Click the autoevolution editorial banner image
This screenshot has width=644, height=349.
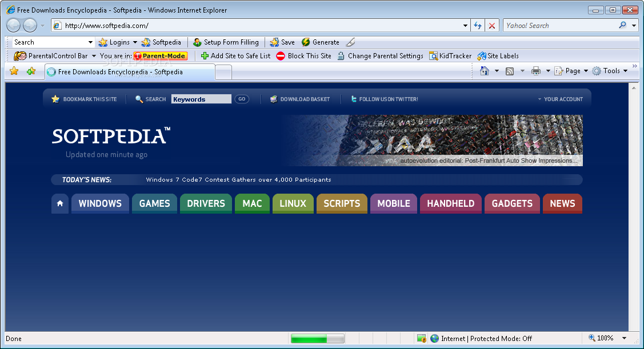click(433, 141)
